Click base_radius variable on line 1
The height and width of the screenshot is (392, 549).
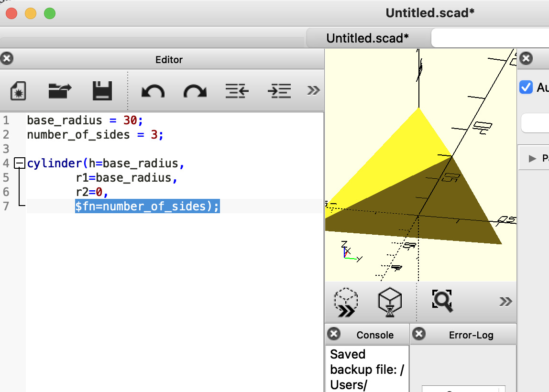click(x=65, y=120)
